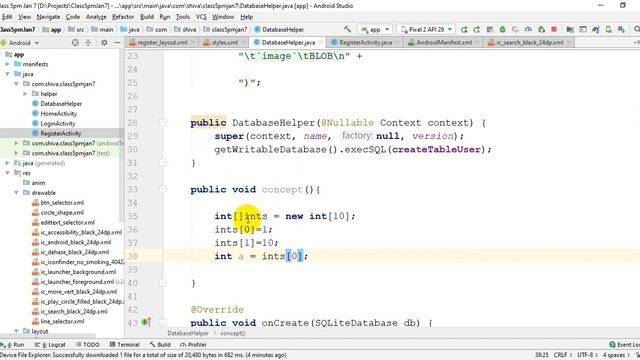Open the VCS menu

pyautogui.click(x=201, y=17)
